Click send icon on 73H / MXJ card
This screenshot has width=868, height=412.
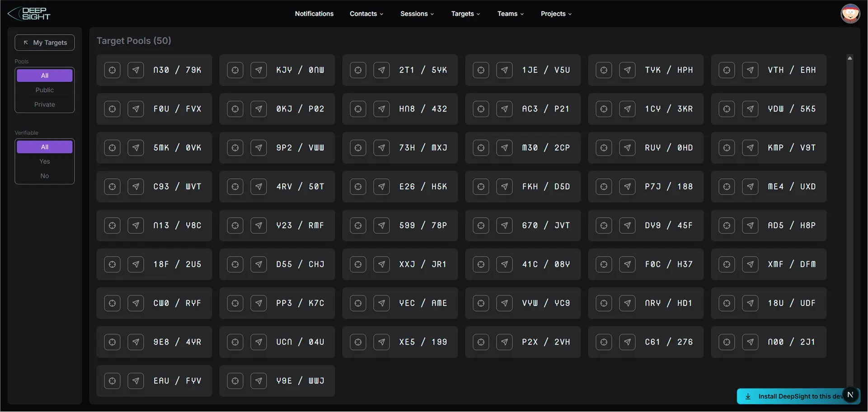pos(381,148)
